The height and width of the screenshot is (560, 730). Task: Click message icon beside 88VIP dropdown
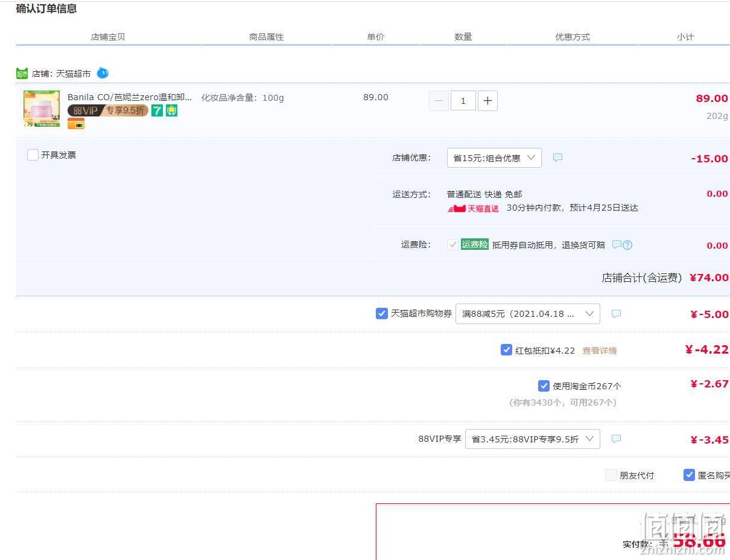(616, 439)
